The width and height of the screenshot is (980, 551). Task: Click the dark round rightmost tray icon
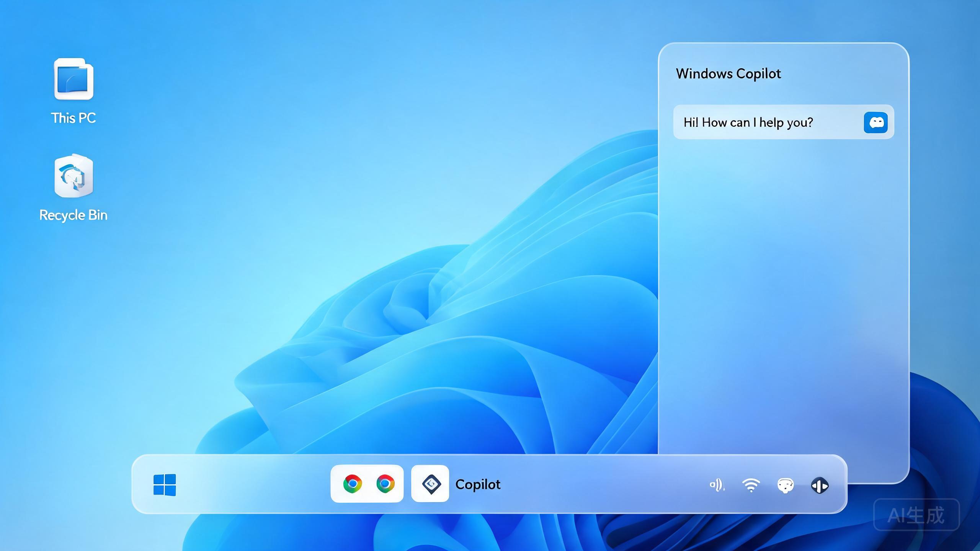820,486
